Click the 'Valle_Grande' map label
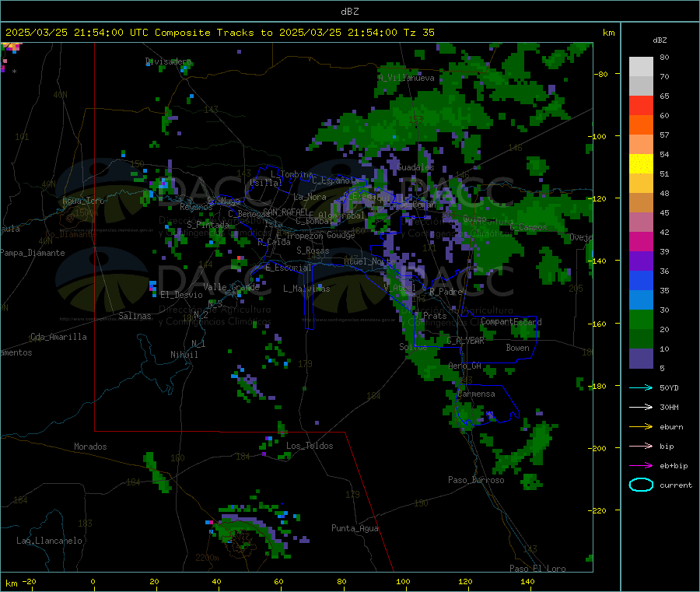This screenshot has height=592, width=700. click(231, 287)
